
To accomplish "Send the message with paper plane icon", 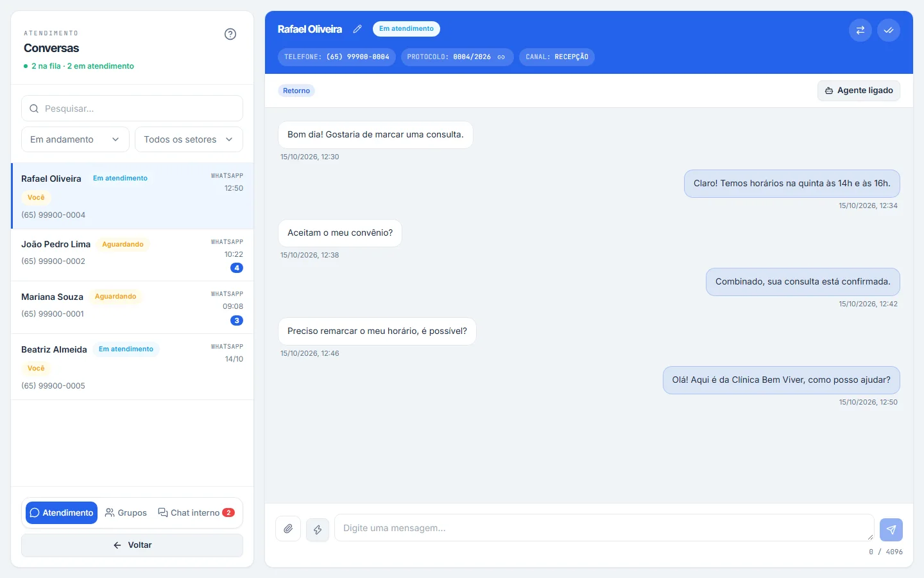I will click(891, 530).
